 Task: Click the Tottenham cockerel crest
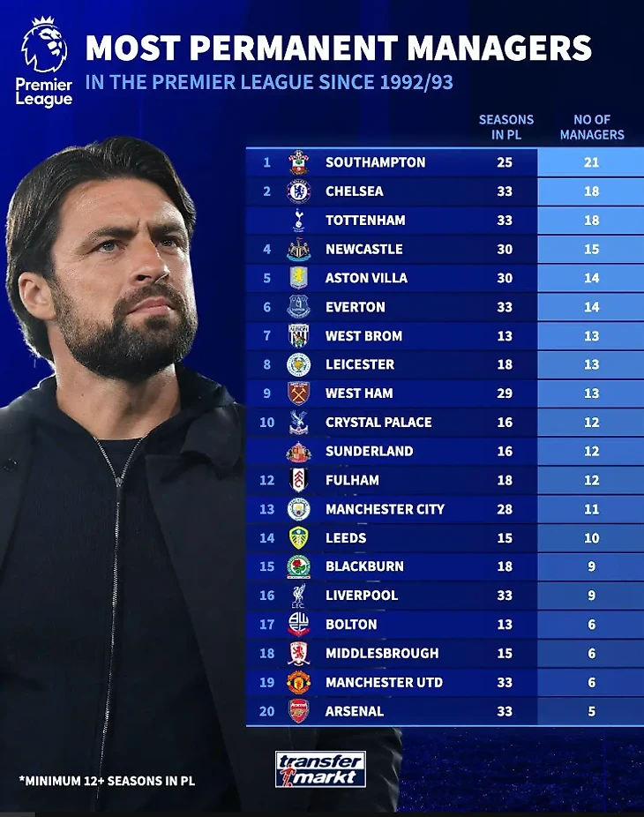[x=299, y=221]
